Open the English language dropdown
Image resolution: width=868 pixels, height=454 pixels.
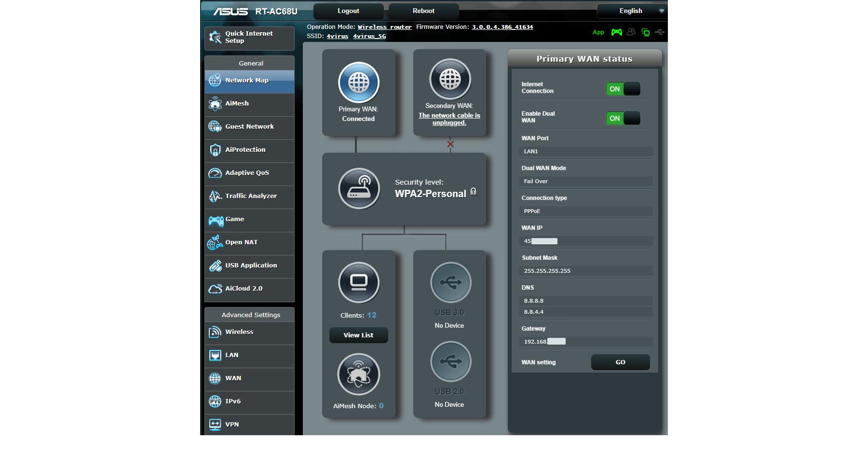(x=631, y=11)
